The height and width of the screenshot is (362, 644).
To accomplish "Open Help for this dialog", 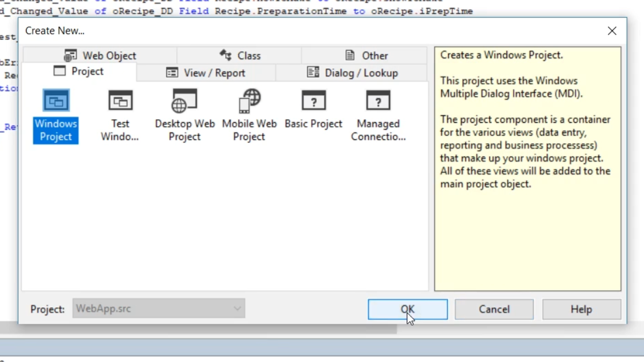I will [x=581, y=309].
